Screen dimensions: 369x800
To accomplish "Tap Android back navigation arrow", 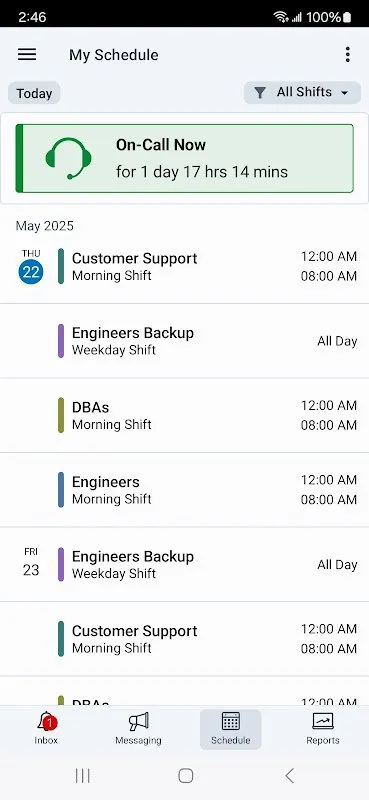I will click(x=289, y=776).
